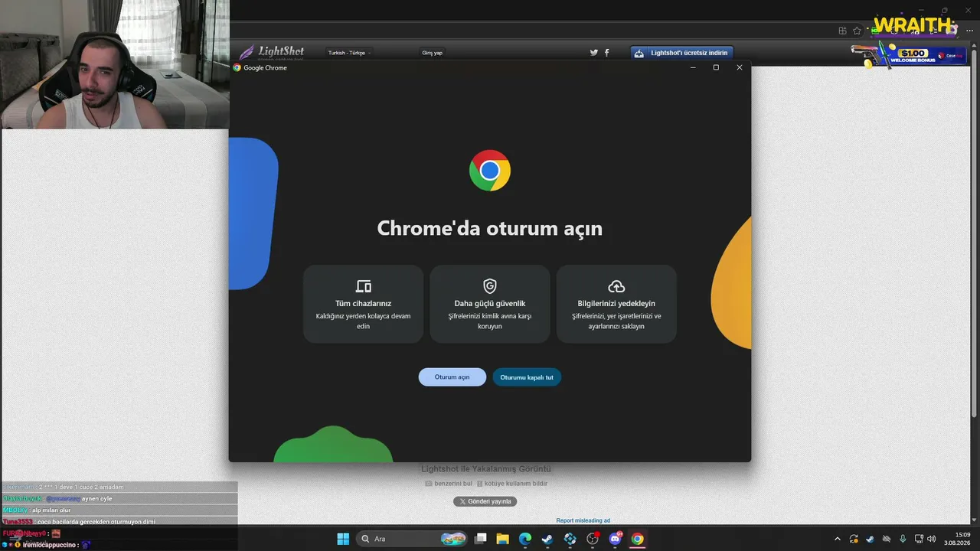Screen dimensions: 980x551
Task: Click the taskbar "Ara" search box
Action: click(413, 539)
